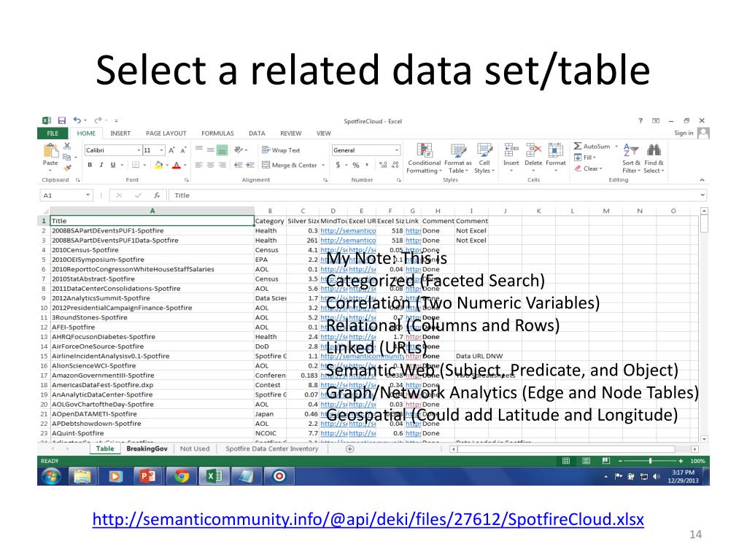Decrease cell indent

point(239,165)
